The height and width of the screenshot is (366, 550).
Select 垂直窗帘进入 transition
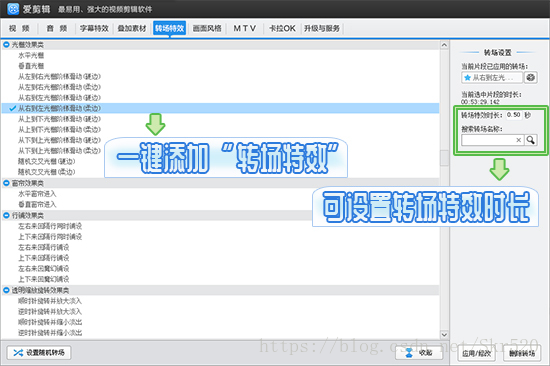point(37,204)
